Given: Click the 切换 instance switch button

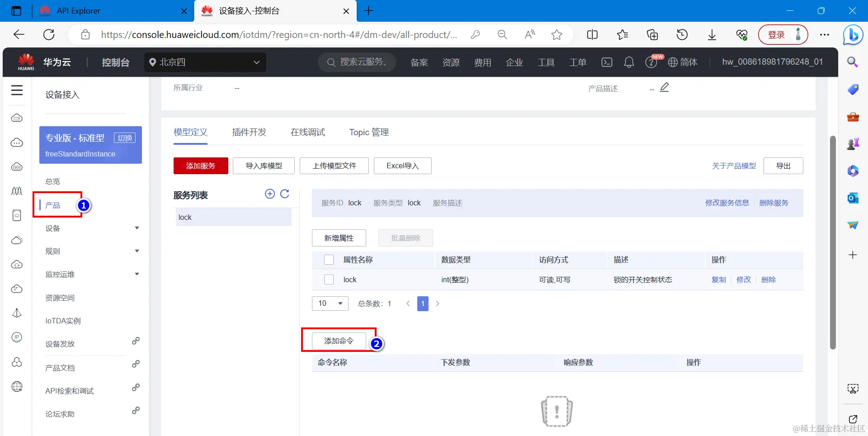Looking at the screenshot, I should click(125, 138).
